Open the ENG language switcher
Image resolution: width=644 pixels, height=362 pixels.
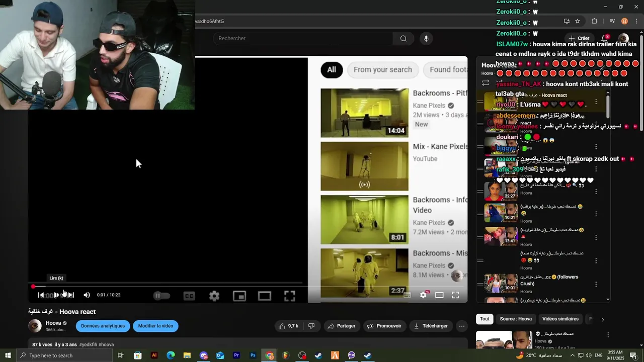click(x=598, y=355)
